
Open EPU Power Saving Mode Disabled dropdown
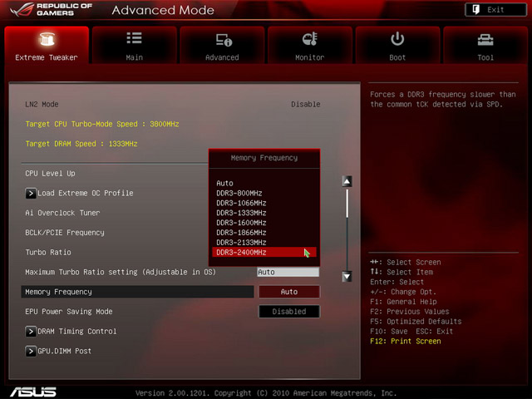[x=289, y=312]
